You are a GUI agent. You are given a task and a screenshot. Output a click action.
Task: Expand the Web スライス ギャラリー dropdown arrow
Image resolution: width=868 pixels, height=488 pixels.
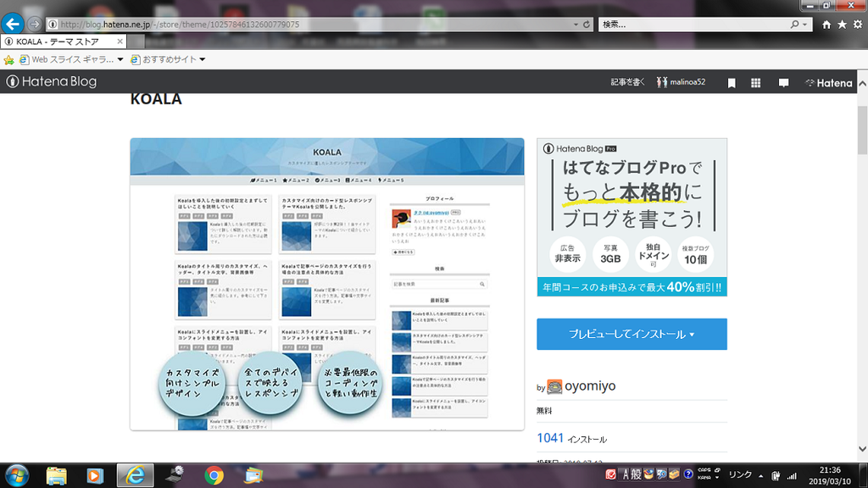pos(120,59)
